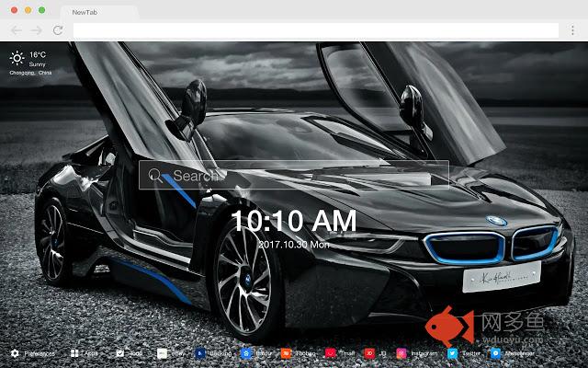588x368 pixels.
Task: Click the Booking label text
Action: 220,353
